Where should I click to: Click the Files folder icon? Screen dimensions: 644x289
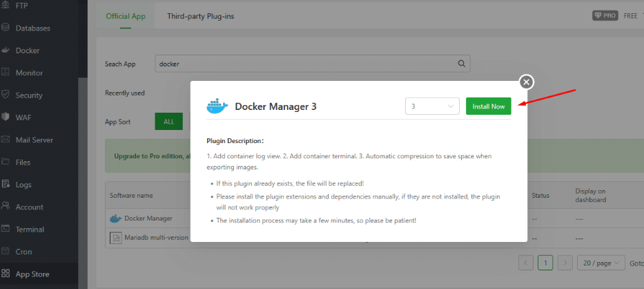tap(6, 162)
